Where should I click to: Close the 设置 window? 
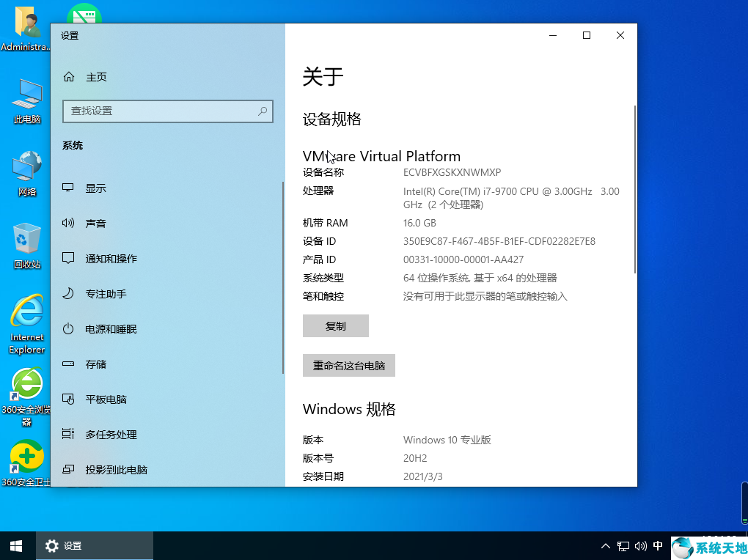click(x=620, y=35)
